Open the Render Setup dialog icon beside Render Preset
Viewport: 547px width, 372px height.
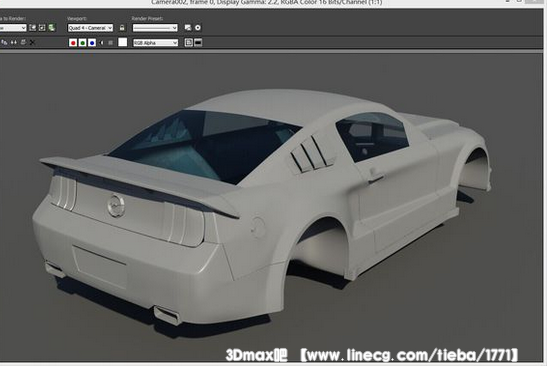tap(188, 28)
